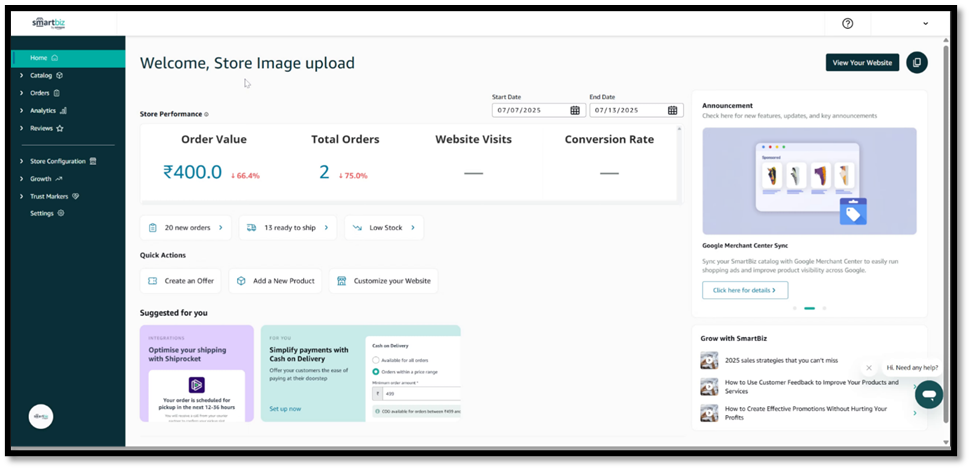The image size is (970, 469).
Task: Click the minimum order amount field
Action: click(420, 393)
